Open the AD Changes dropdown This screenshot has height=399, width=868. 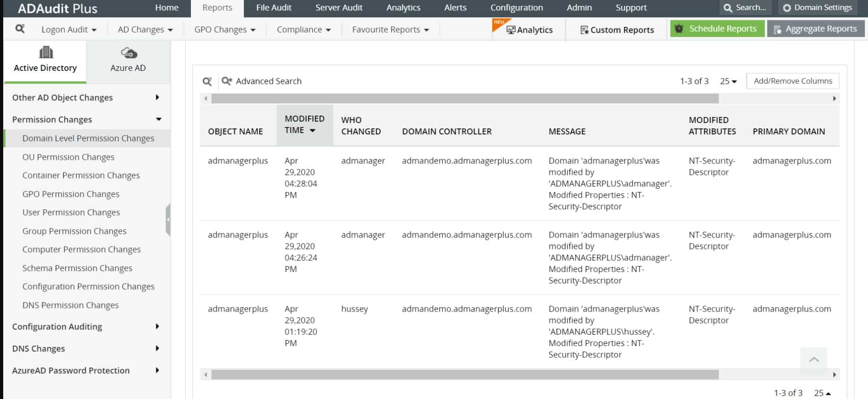(145, 29)
